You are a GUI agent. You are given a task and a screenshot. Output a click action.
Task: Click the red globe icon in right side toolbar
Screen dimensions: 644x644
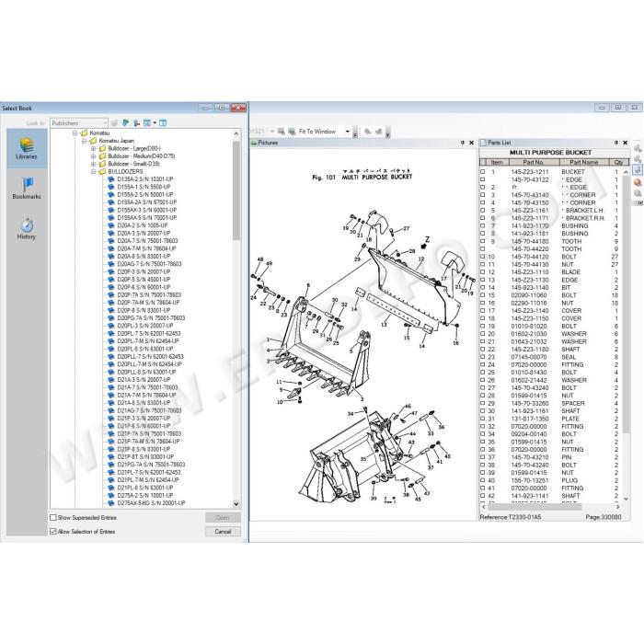point(638,182)
